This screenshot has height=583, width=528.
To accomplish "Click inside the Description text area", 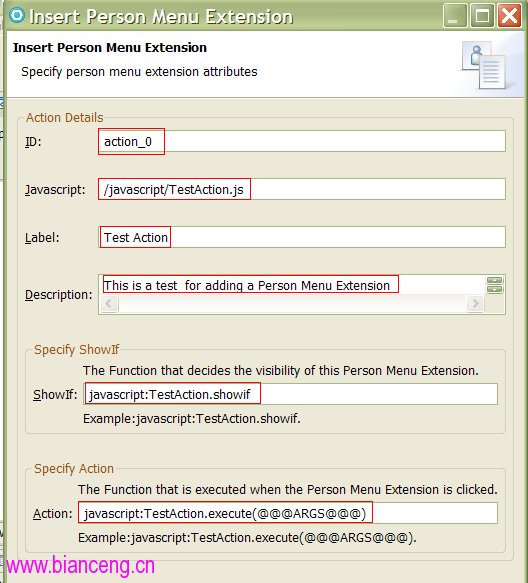I will click(x=292, y=285).
